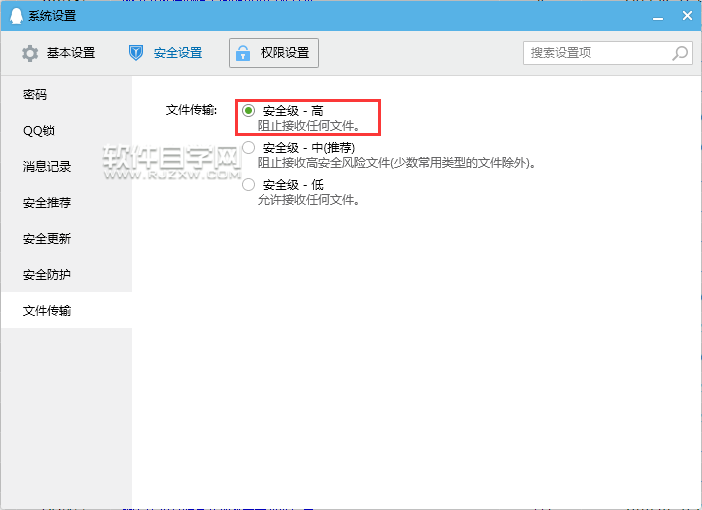This screenshot has width=702, height=510.
Task: Select the QQ锁 sidebar item
Action: coord(66,130)
